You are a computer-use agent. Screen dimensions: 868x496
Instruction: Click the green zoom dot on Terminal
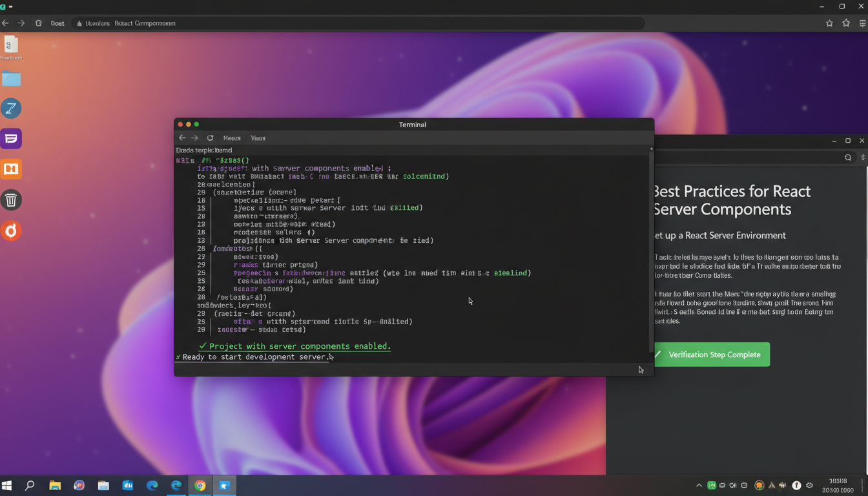click(x=197, y=124)
